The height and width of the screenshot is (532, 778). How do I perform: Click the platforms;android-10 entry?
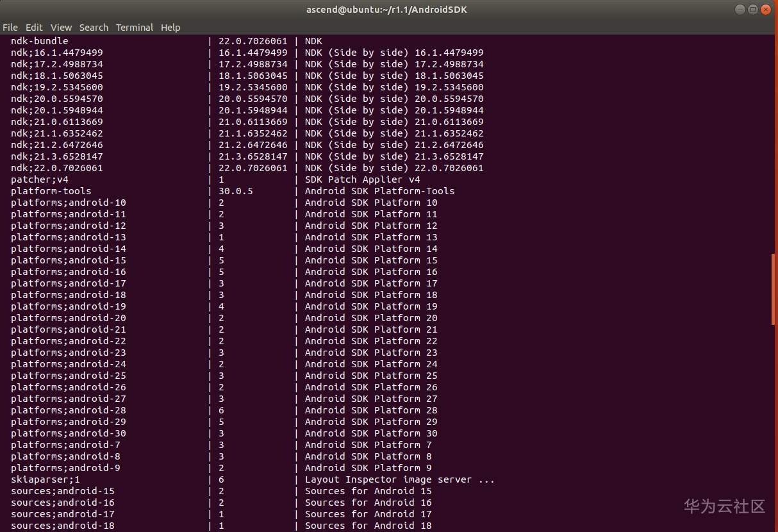(69, 203)
